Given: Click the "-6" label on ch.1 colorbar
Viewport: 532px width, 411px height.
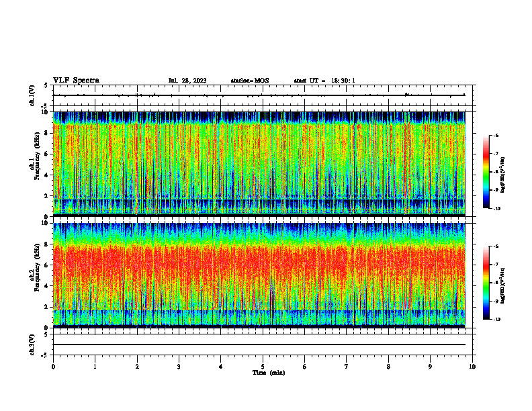Looking at the screenshot, I should click(x=496, y=135).
